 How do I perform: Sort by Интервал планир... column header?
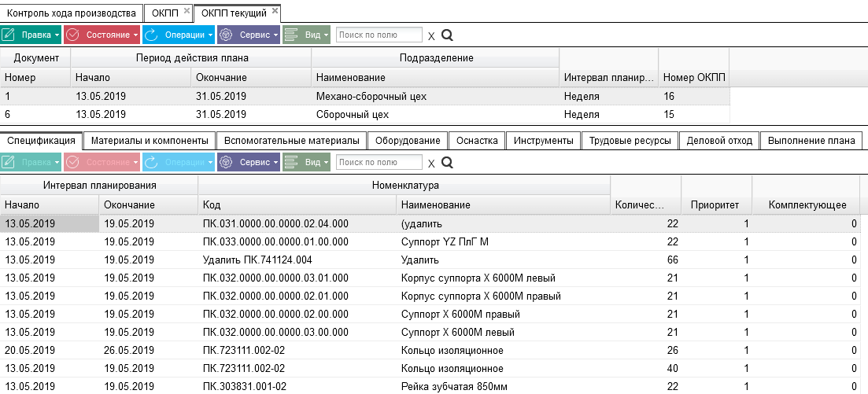point(608,78)
